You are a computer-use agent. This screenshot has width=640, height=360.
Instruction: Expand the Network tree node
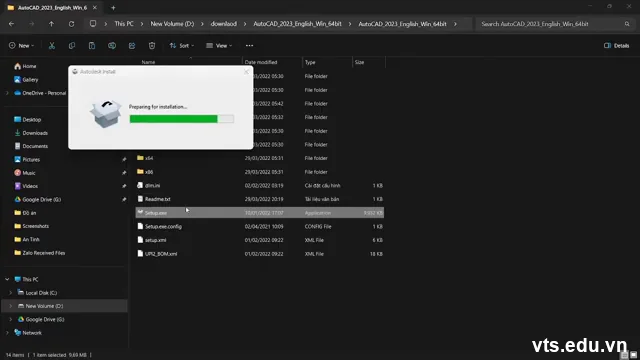(7, 333)
